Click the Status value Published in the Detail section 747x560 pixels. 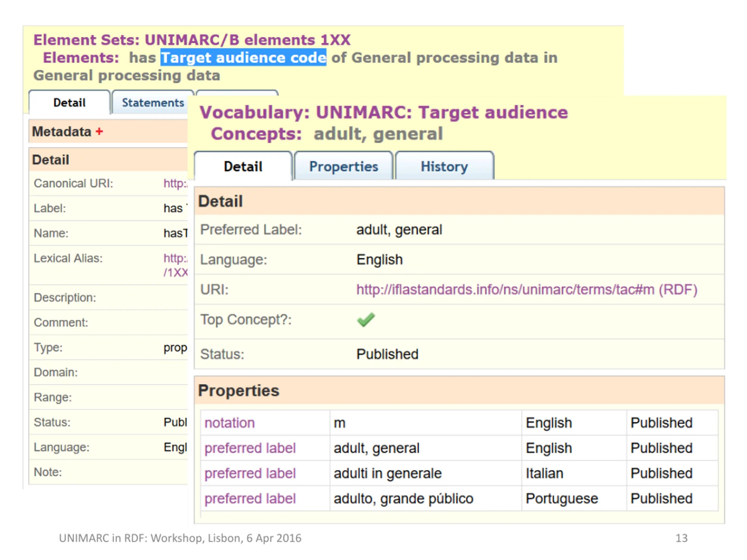pyautogui.click(x=387, y=354)
